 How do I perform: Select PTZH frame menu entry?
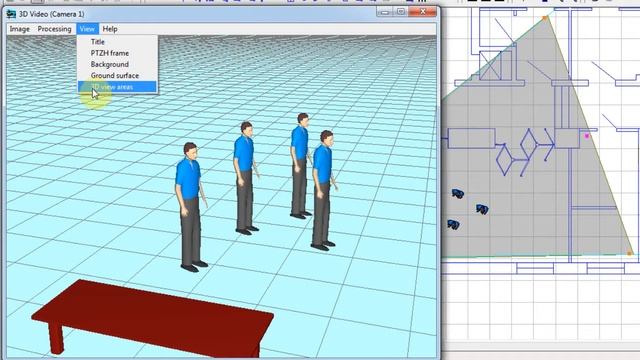[x=117, y=53]
